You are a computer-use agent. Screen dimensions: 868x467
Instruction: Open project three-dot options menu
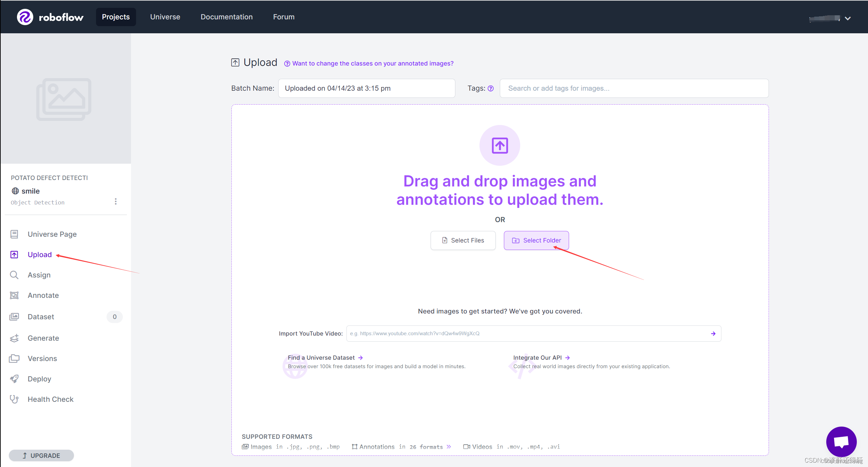click(x=116, y=201)
